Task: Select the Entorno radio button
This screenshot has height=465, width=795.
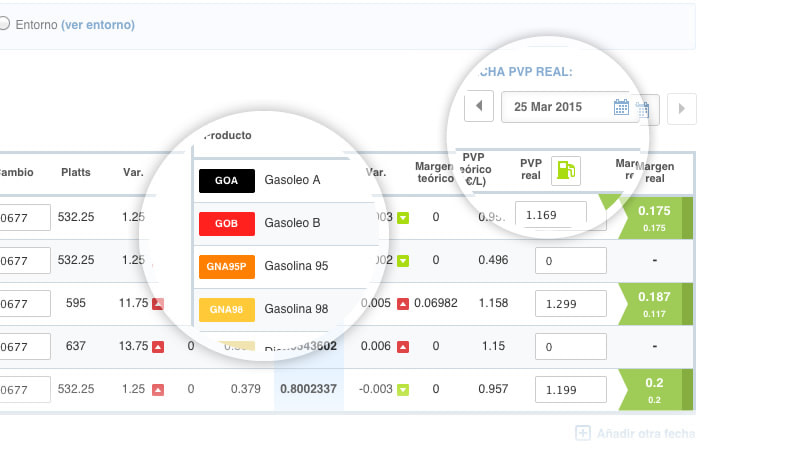Action: [x=4, y=24]
